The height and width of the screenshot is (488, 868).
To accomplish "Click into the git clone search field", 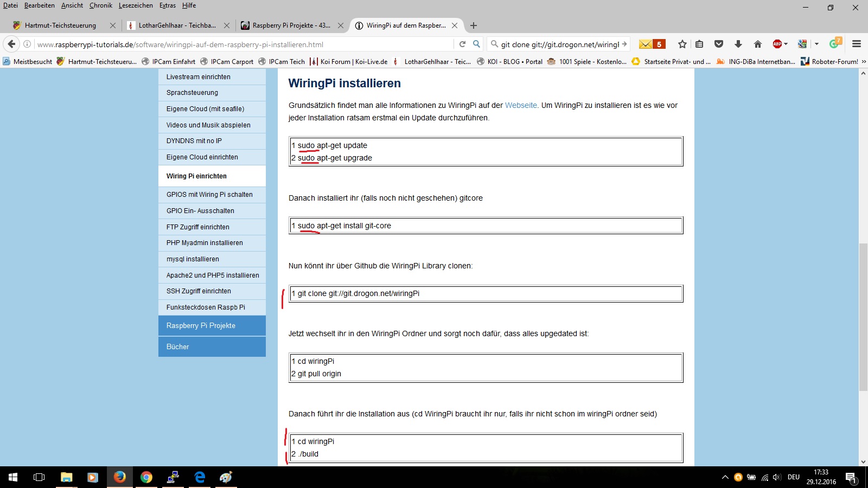I will tap(559, 44).
